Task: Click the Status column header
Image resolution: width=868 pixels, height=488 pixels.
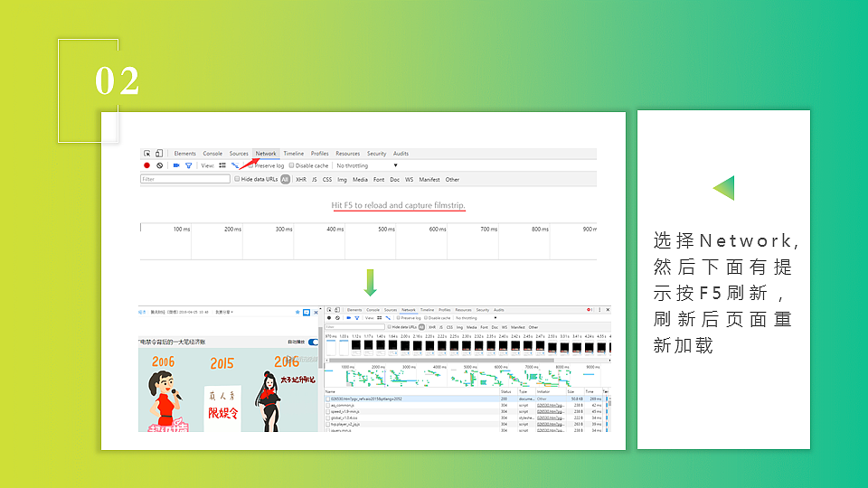Action: [x=506, y=391]
